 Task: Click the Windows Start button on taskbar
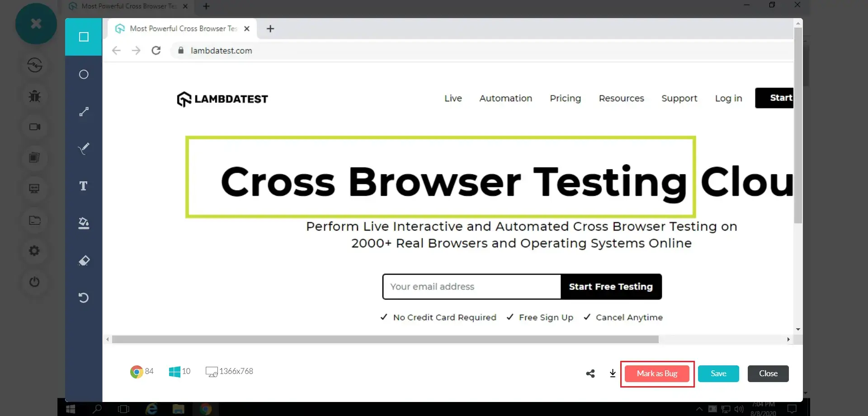coord(71,409)
